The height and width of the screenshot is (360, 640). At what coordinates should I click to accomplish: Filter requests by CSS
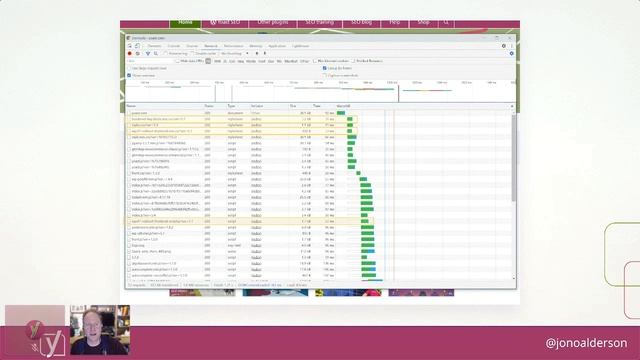point(232,61)
